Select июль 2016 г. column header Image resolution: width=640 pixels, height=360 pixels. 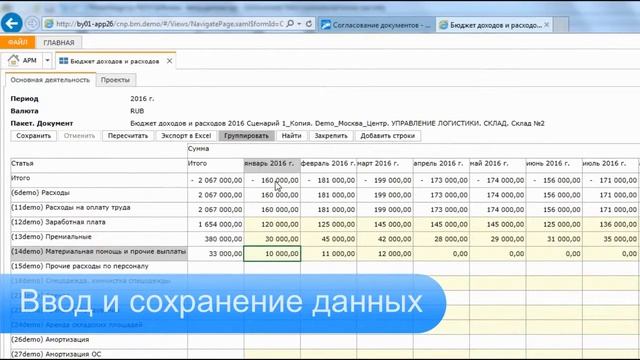click(x=610, y=165)
